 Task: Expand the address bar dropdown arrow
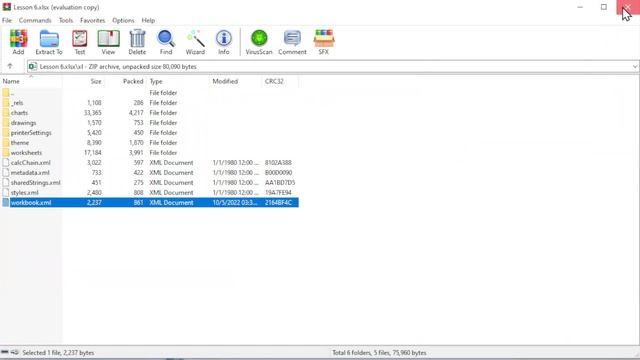click(x=635, y=67)
